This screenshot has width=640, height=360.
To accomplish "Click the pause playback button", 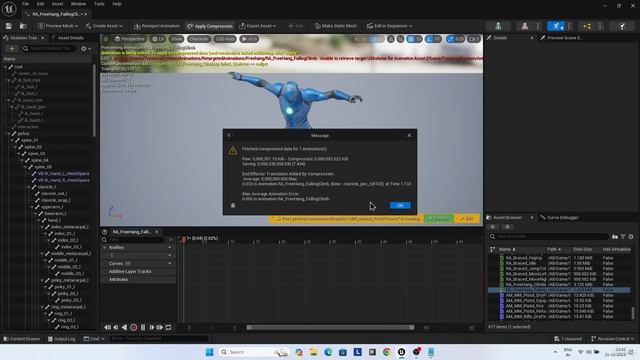I will pyautogui.click(x=143, y=327).
